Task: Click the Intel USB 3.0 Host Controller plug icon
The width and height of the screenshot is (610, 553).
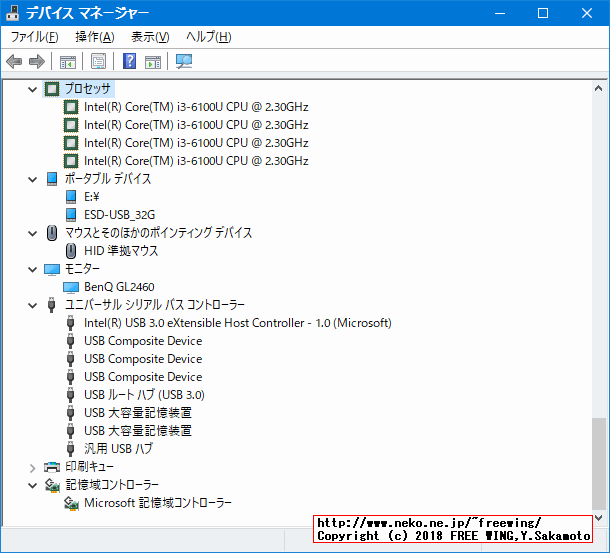Action: [70, 323]
